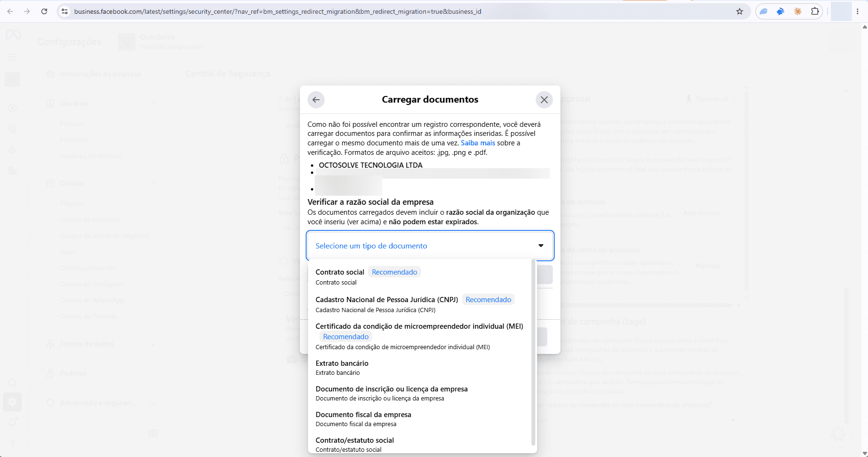Open the Meta logo in sidebar
This screenshot has height=457, width=868.
pyautogui.click(x=13, y=35)
